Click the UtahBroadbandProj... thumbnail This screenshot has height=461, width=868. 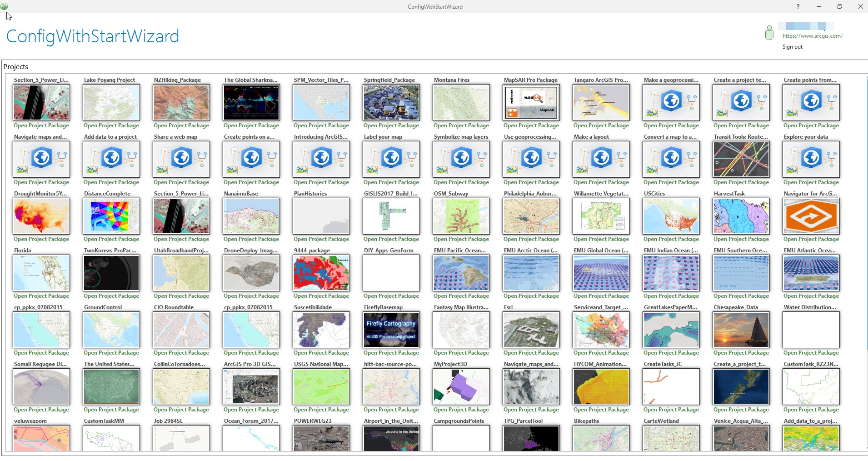point(181,273)
